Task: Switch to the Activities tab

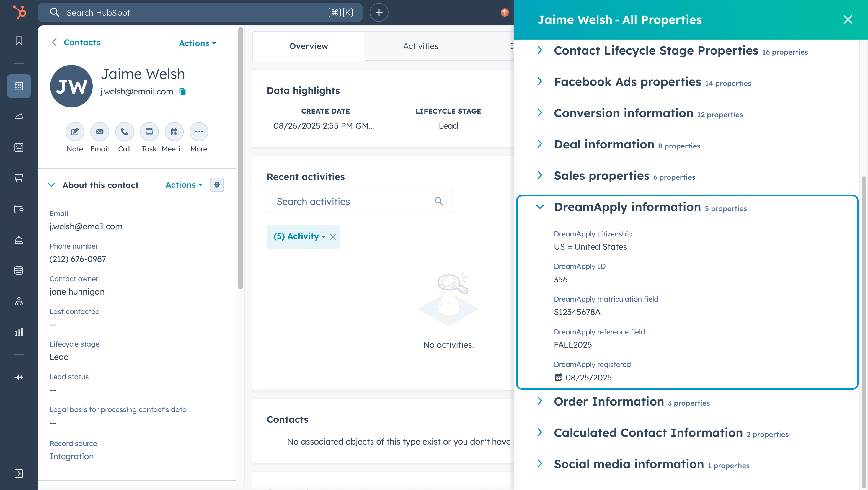Action: coord(421,46)
